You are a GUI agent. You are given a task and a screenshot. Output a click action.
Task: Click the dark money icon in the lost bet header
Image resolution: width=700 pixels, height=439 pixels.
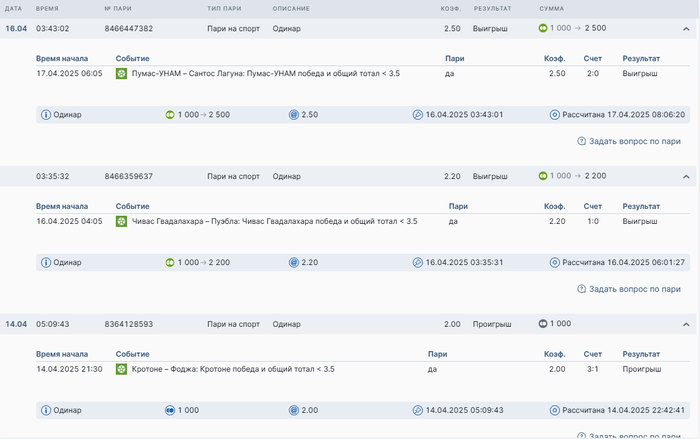(543, 324)
